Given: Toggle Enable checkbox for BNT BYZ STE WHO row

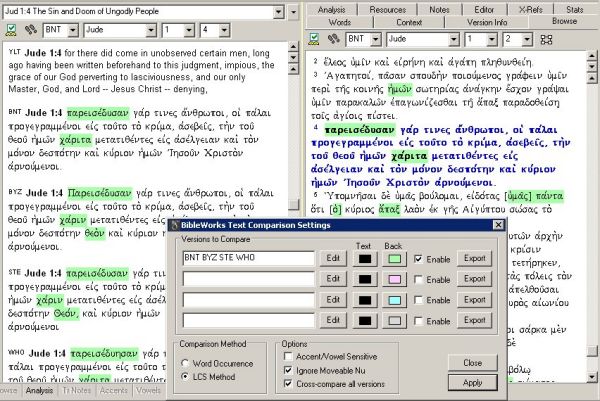Looking at the screenshot, I should (x=418, y=259).
